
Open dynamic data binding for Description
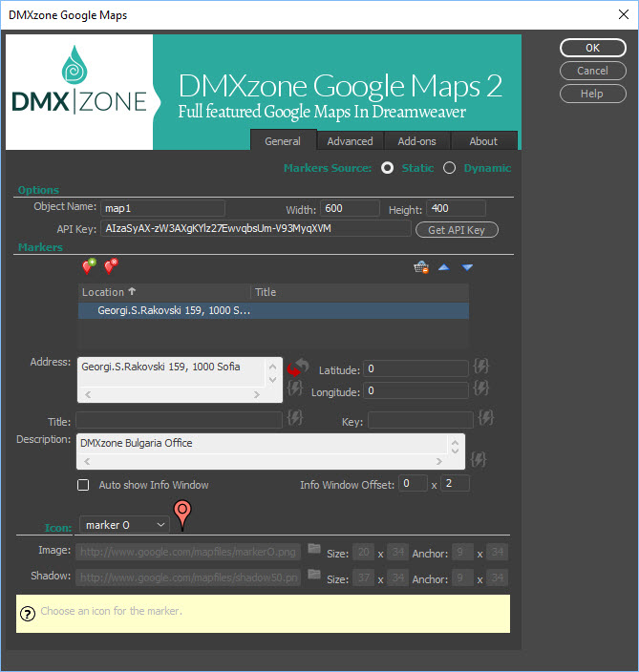(x=479, y=459)
